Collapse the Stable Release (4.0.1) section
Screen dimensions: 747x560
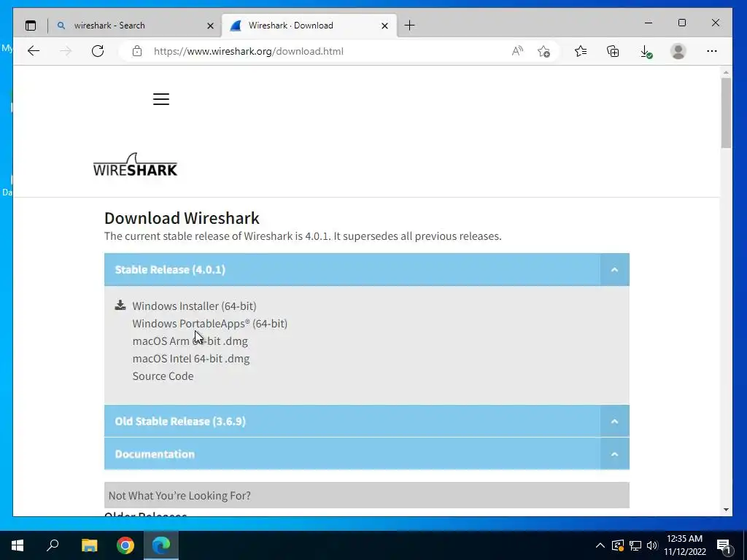click(614, 270)
